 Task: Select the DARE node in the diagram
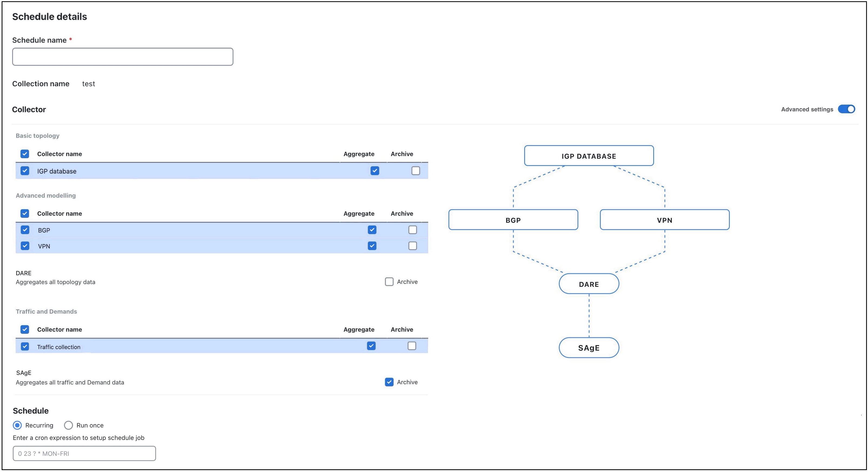589,284
